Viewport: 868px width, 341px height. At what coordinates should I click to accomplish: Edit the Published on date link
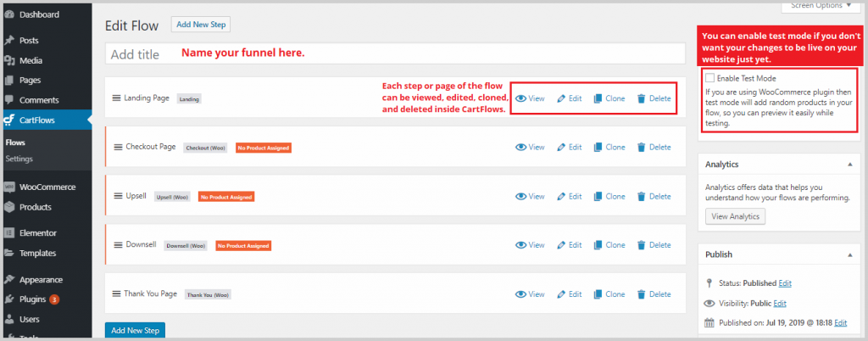tap(840, 322)
